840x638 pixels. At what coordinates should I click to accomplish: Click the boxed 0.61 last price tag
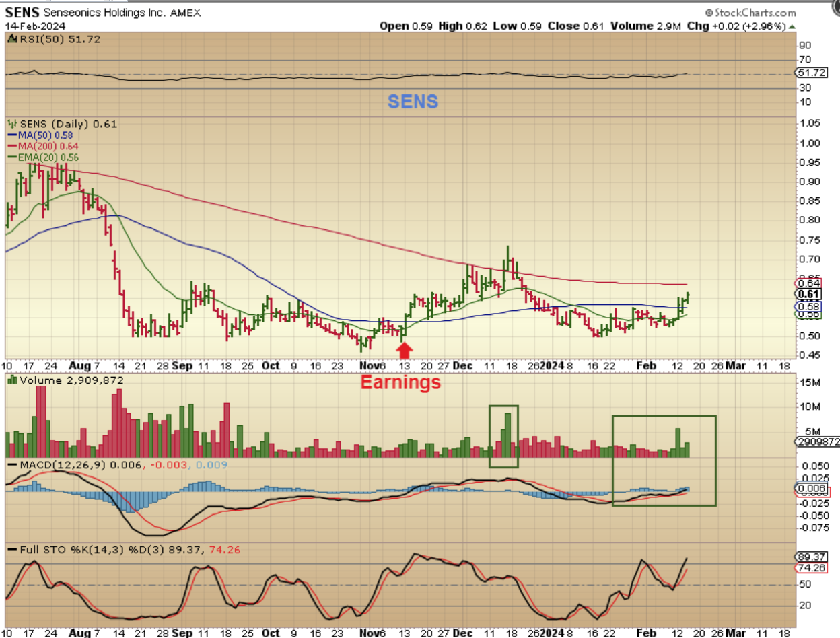click(x=808, y=294)
